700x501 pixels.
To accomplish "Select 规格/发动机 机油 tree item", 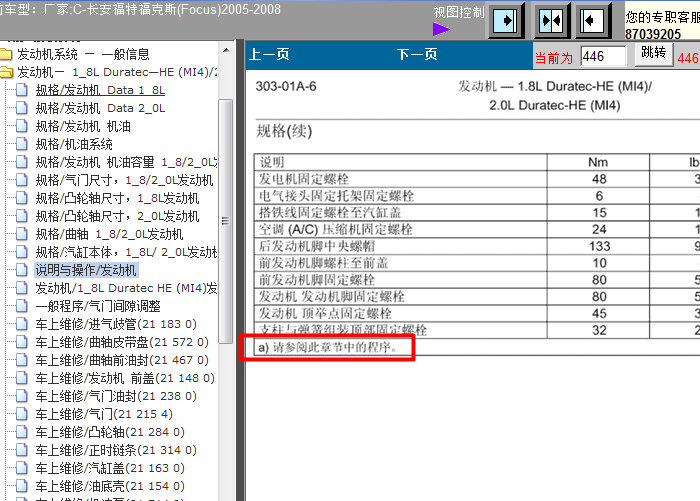I will click(83, 126).
